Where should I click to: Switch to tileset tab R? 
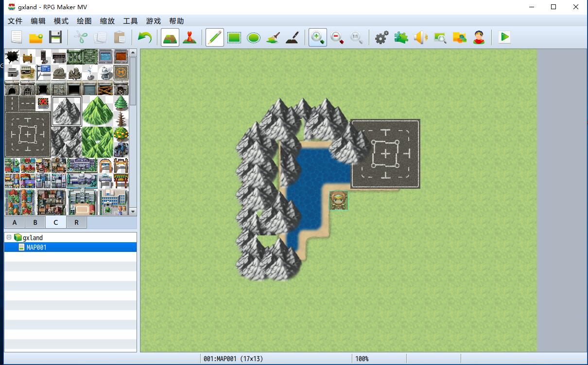[76, 222]
